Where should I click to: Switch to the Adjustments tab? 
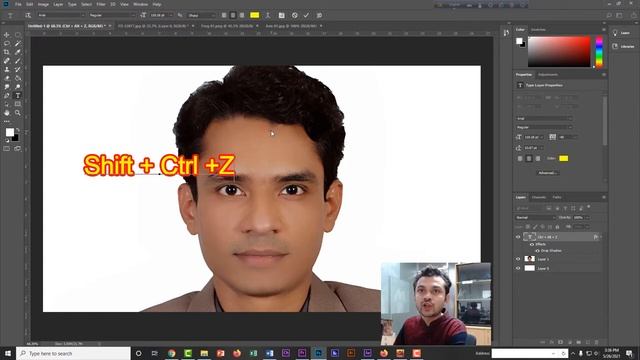[x=548, y=75]
